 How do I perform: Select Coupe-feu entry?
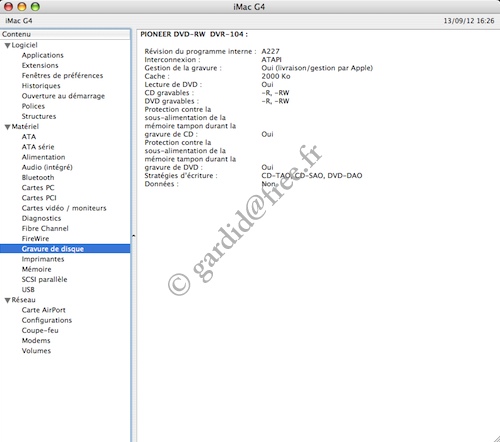pos(40,330)
